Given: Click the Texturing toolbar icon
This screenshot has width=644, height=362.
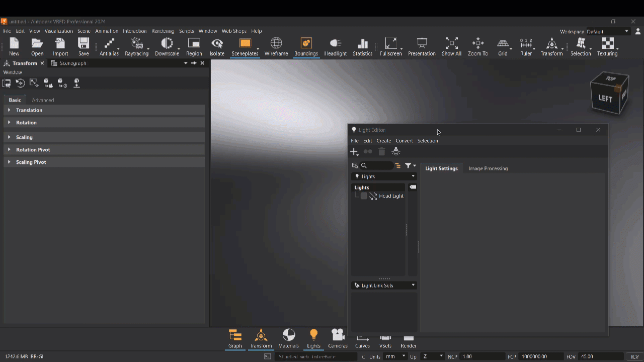Looking at the screenshot, I should click(x=607, y=47).
